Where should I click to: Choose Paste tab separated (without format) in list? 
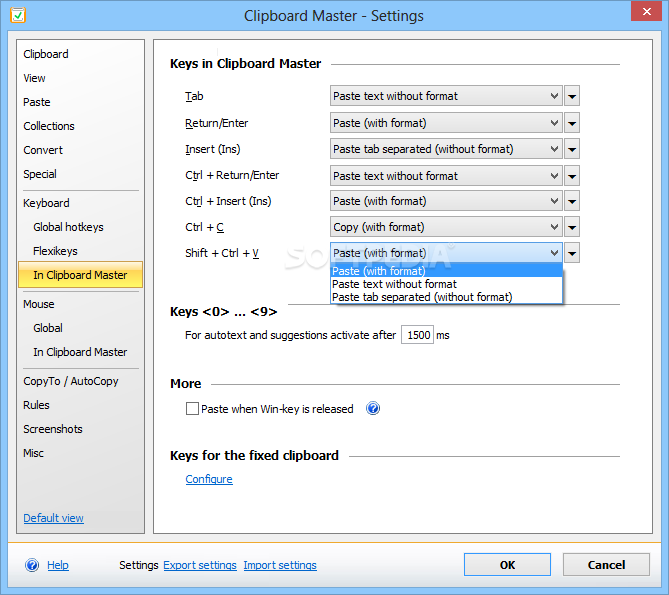446,297
